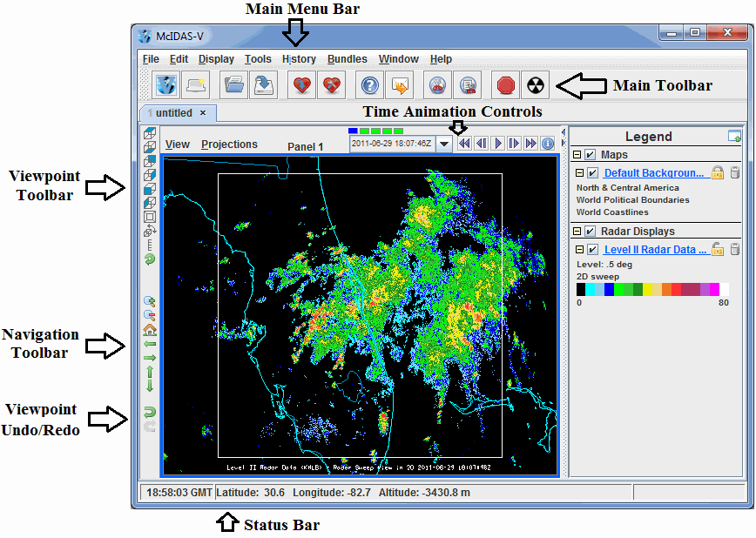Select the untitled tab

pos(172,113)
